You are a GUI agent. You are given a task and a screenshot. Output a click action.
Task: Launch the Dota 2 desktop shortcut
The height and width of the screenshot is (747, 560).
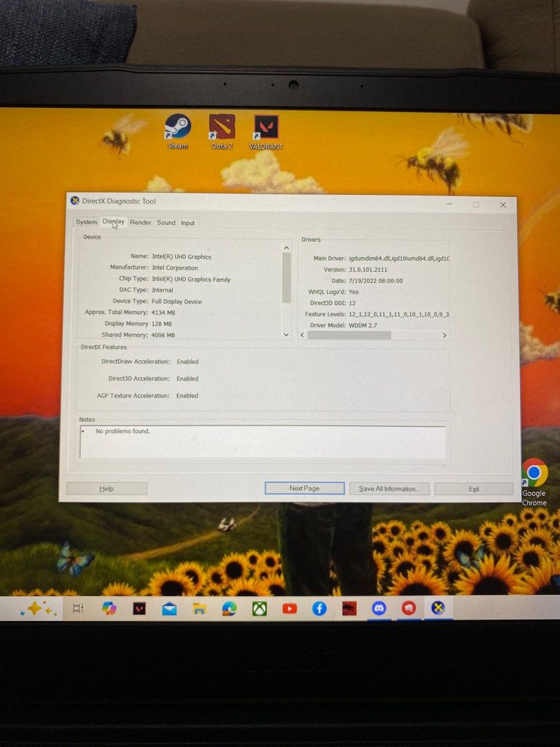(222, 132)
